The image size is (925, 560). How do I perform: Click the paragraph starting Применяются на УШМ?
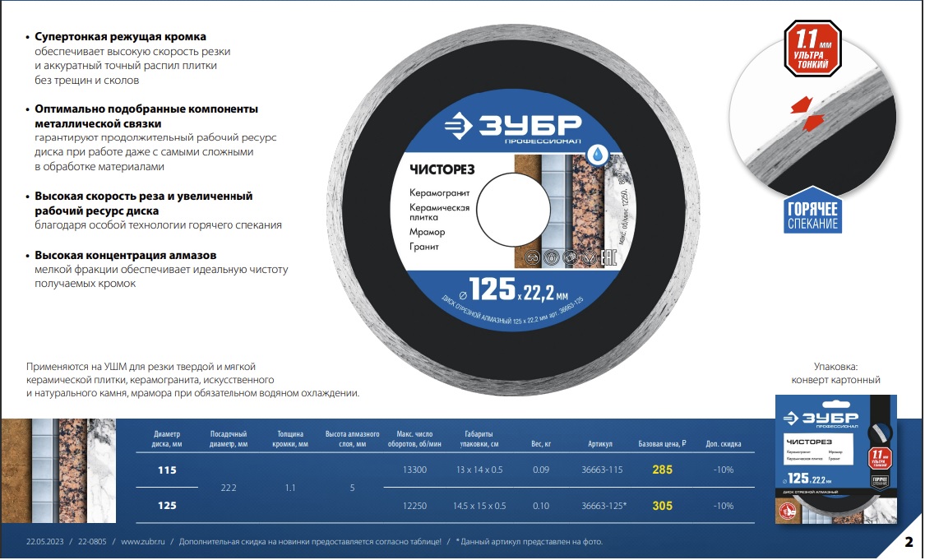coord(192,380)
